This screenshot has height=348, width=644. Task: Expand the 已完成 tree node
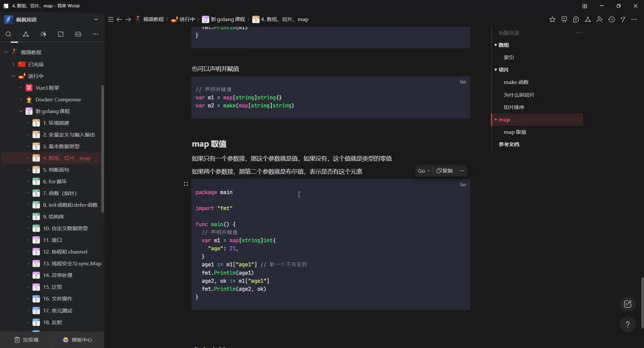click(14, 64)
